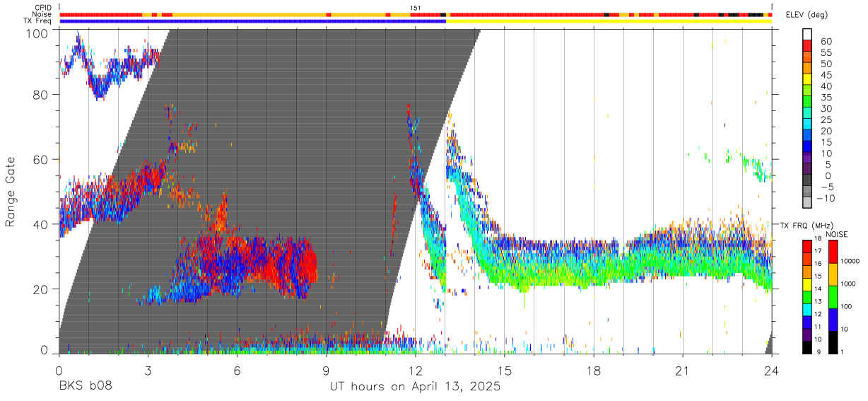Click the blue portion of TX Freq bar
868x401 pixels.
pos(252,21)
